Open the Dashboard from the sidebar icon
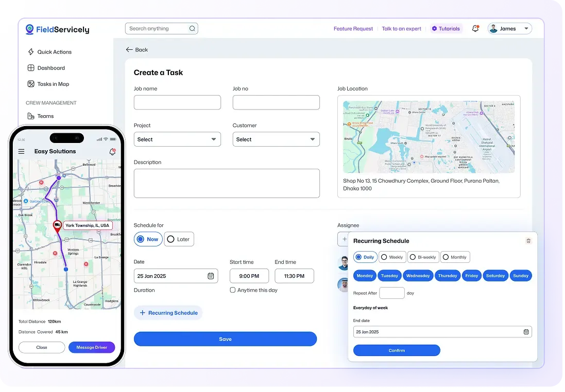Screen dimensions: 565x392 point(32,68)
